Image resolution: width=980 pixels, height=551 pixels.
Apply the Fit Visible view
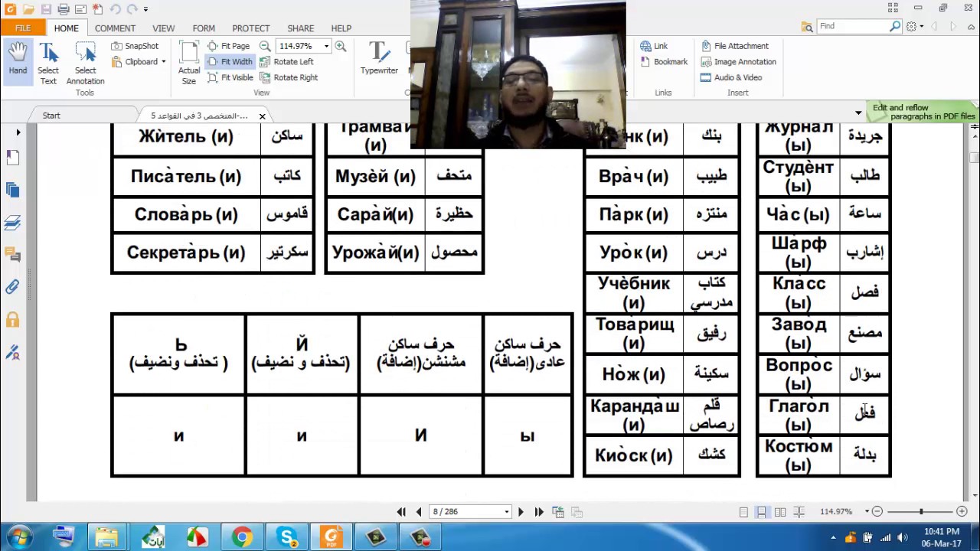230,77
